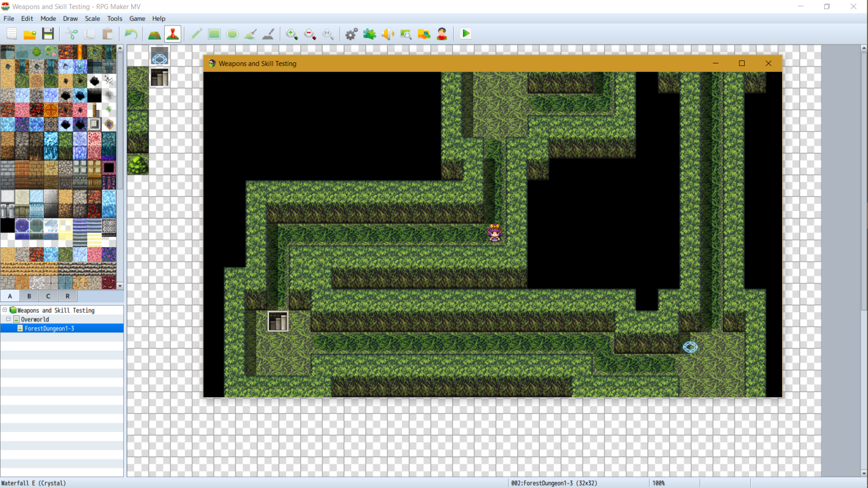Screen dimensions: 868x488
Task: Click the green bush tile in the map editor
Action: (x=138, y=164)
